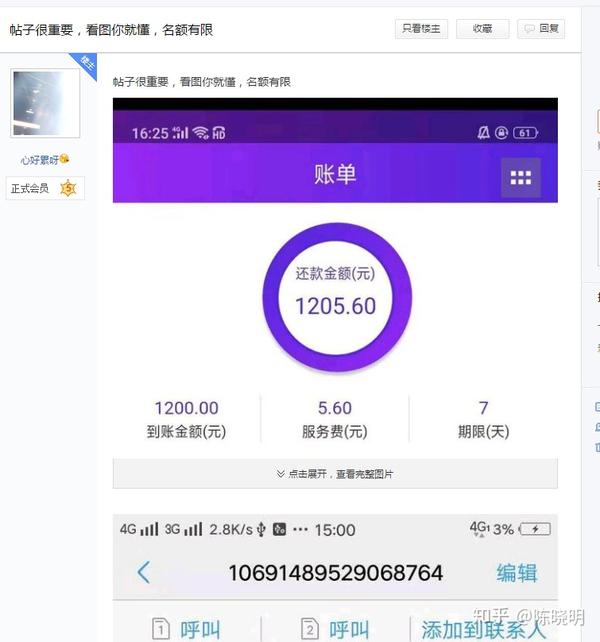Click the battery 61 icon
Image resolution: width=600 pixels, height=642 pixels.
[x=525, y=133]
